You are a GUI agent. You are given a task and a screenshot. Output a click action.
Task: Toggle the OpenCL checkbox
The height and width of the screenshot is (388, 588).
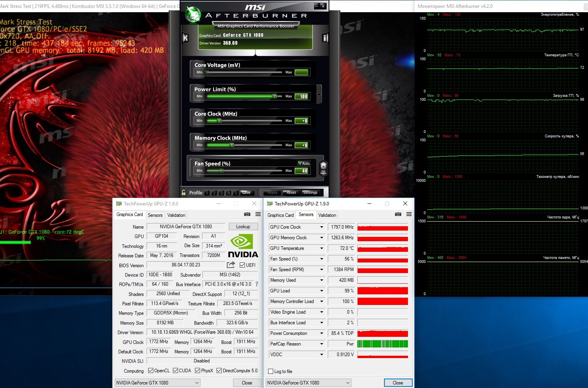tap(151, 371)
